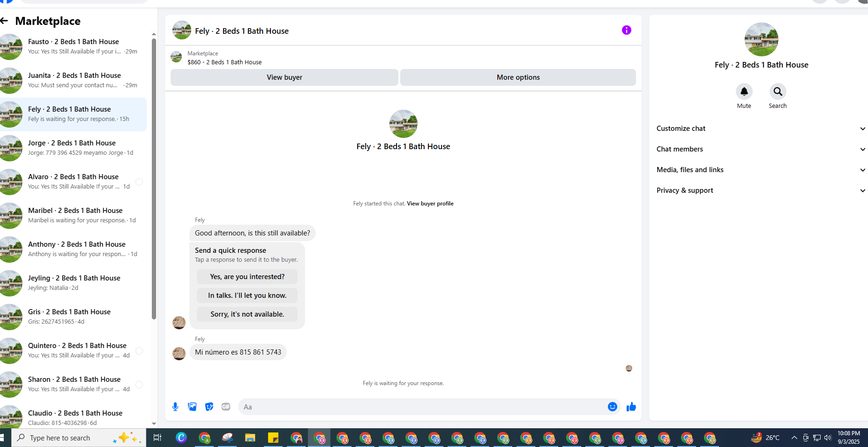Open the taskbar clock showing 10:08 PM
The width and height of the screenshot is (868, 447).
(849, 438)
